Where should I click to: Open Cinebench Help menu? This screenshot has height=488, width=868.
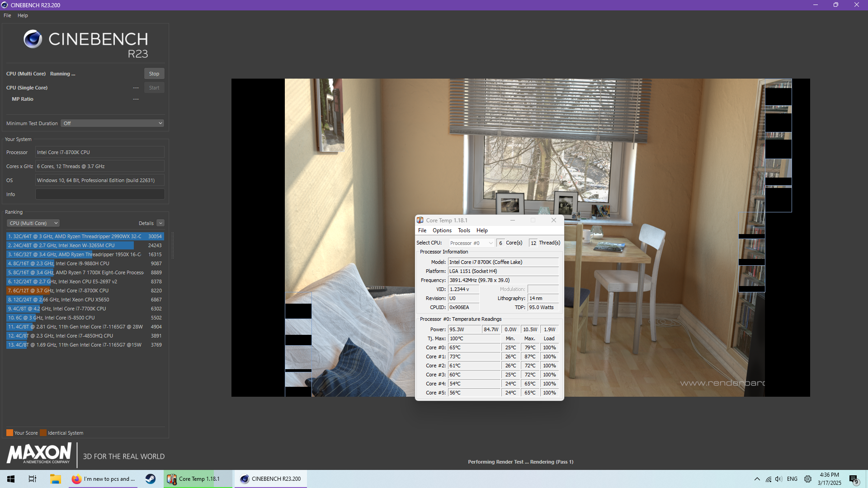click(23, 15)
